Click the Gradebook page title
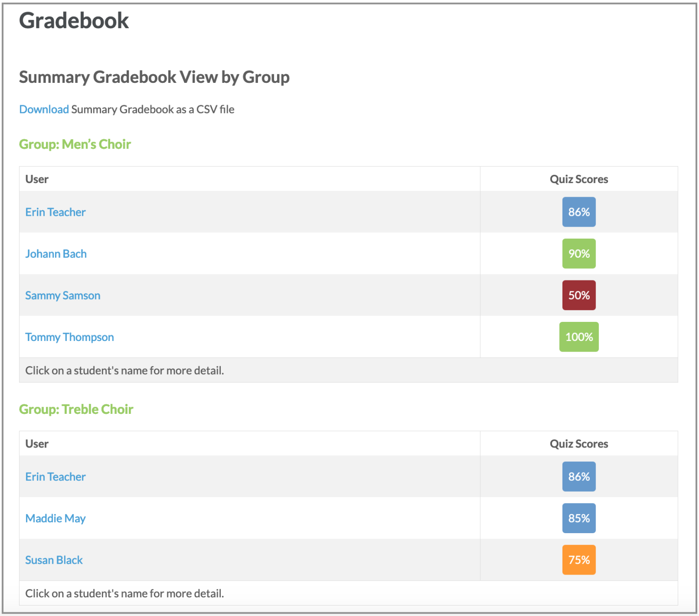The image size is (699, 616). click(x=74, y=20)
